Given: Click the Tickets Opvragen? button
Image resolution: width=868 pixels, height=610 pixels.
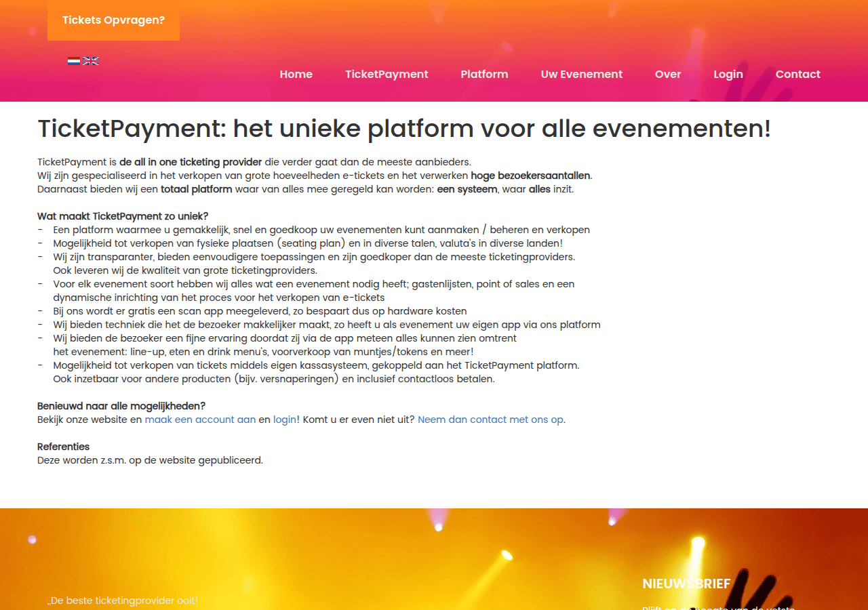Looking at the screenshot, I should pyautogui.click(x=113, y=20).
